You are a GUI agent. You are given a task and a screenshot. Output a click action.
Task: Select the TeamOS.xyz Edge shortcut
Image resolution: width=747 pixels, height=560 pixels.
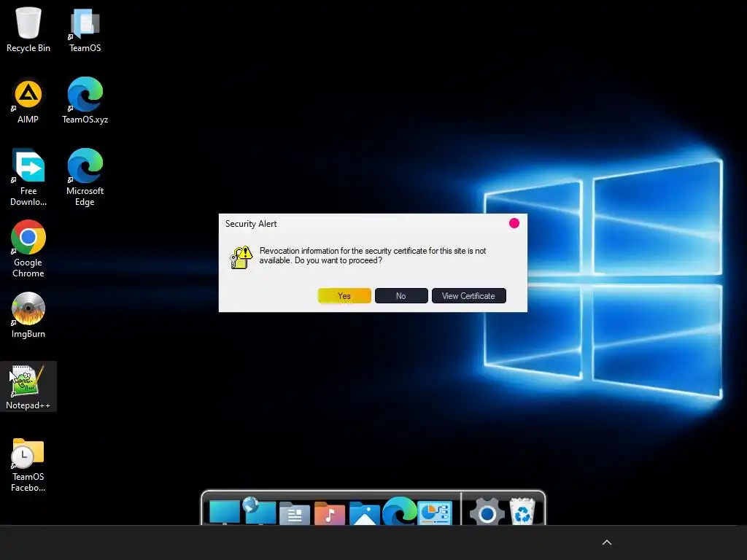[85, 101]
